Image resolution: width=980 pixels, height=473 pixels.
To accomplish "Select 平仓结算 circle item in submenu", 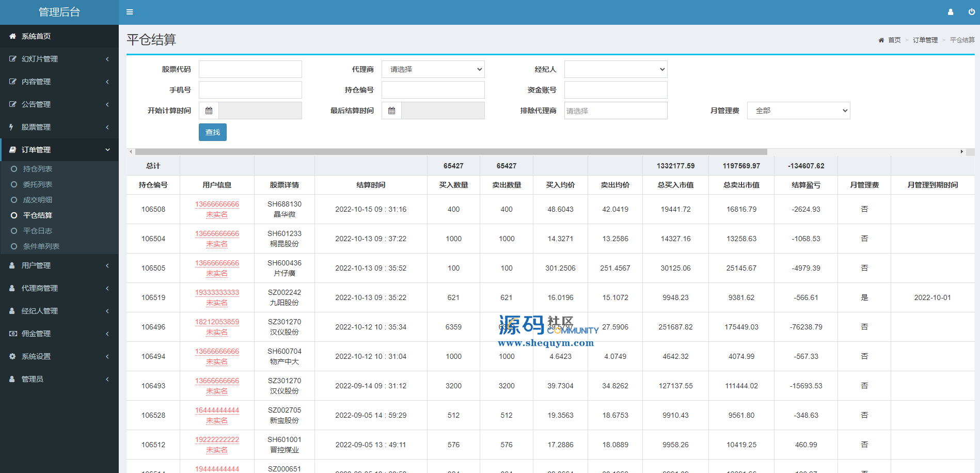I will click(14, 215).
